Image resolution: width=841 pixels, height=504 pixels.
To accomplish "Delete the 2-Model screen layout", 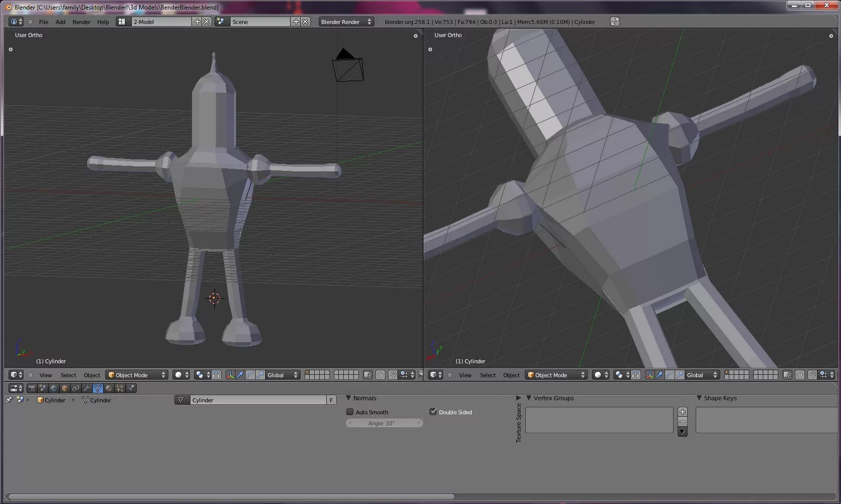I will [207, 22].
